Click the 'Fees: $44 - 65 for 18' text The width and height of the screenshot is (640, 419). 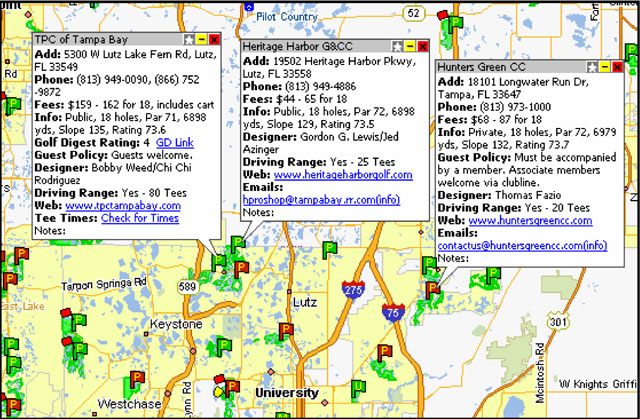tap(295, 99)
